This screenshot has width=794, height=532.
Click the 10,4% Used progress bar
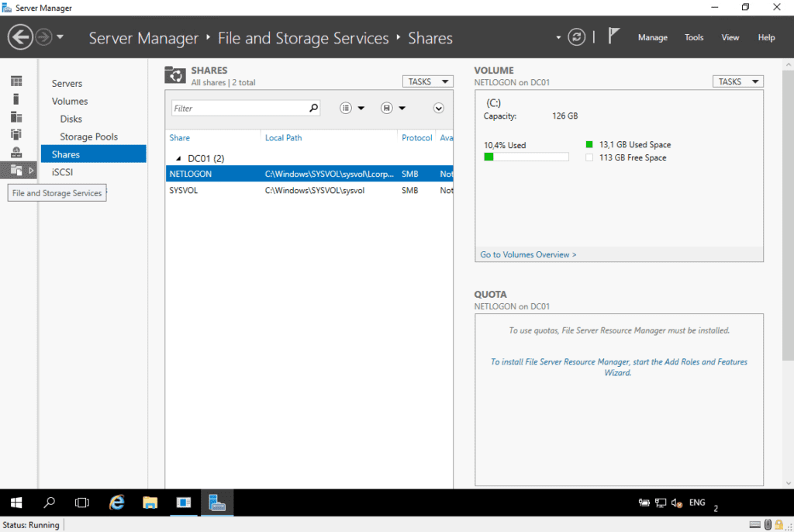coord(526,157)
